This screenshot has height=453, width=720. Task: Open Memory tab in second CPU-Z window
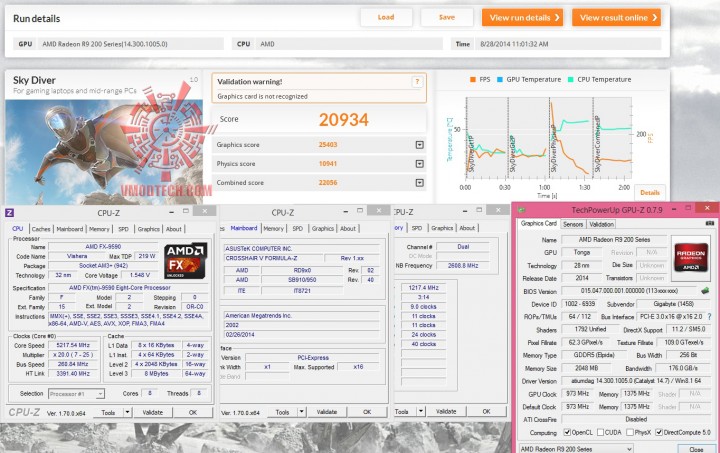pos(274,228)
